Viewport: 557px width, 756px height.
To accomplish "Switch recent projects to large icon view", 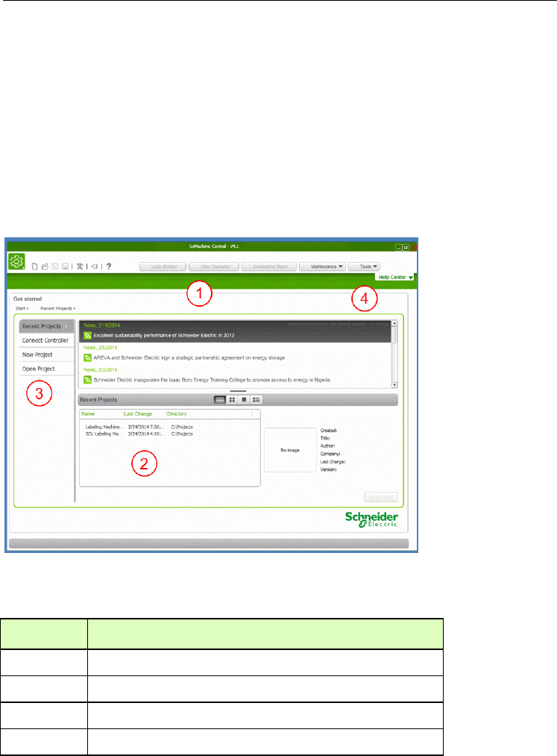I will pyautogui.click(x=245, y=400).
